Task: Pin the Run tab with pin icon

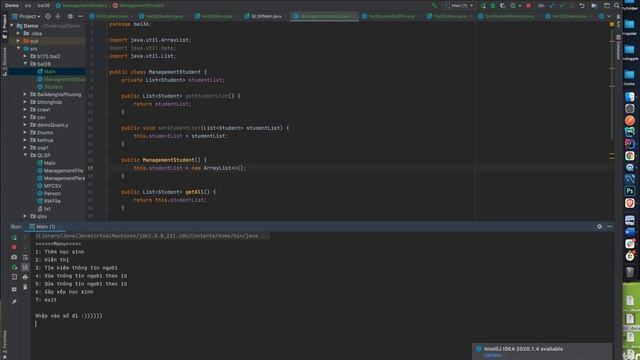Action: pyautogui.click(x=14, y=302)
